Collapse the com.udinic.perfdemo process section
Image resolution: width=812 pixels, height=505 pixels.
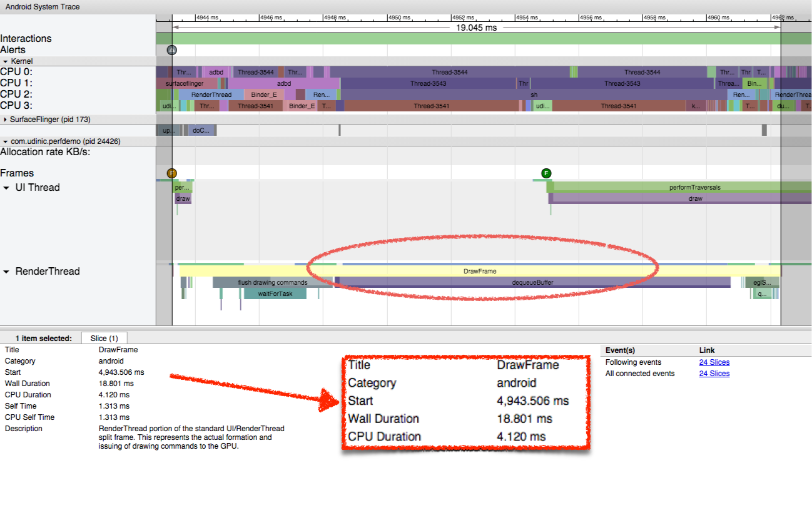point(6,141)
